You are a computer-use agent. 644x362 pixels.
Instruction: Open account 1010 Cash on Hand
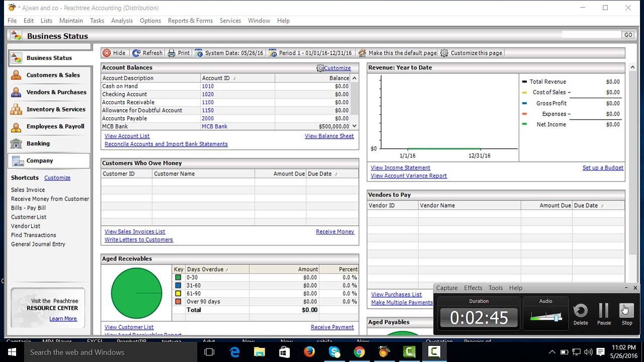point(208,86)
